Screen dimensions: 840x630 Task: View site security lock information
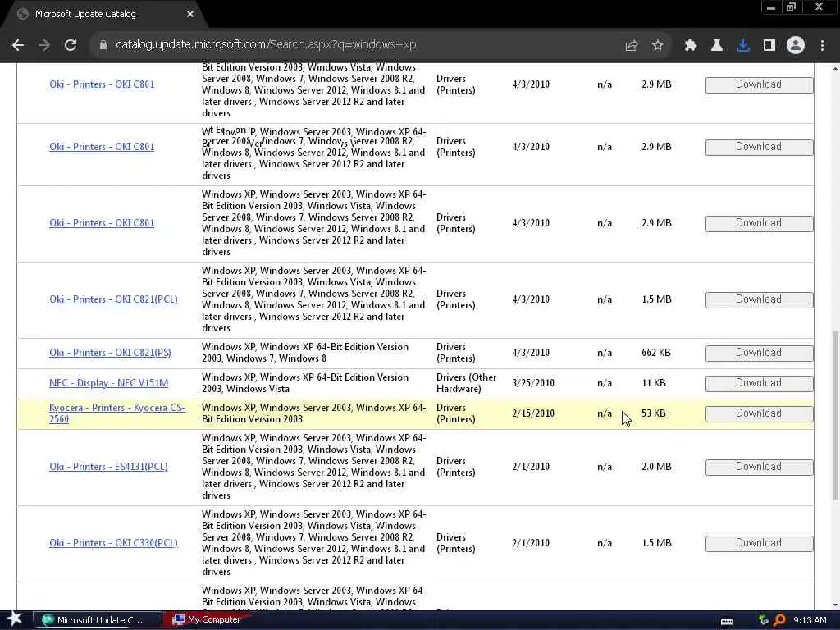point(103,45)
